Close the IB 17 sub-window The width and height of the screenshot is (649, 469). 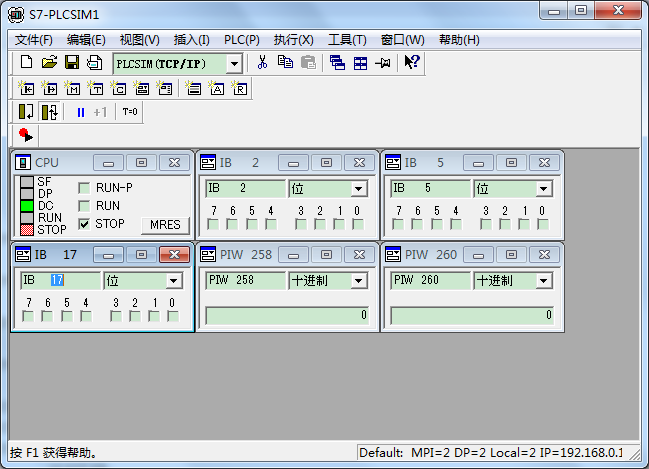[174, 255]
